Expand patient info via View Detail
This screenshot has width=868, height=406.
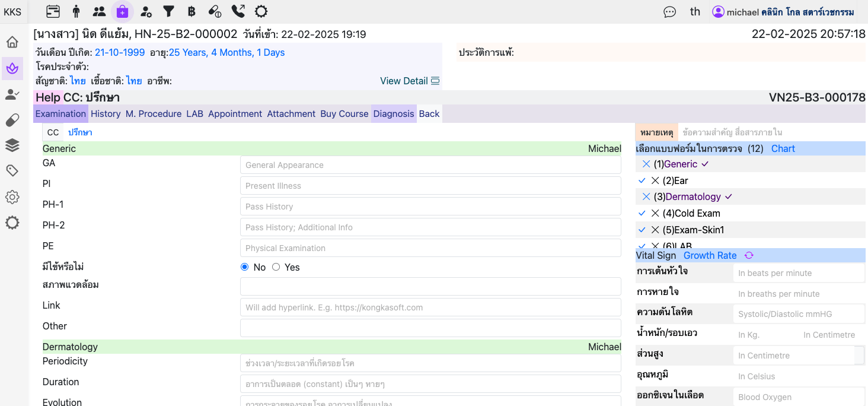[x=410, y=81]
